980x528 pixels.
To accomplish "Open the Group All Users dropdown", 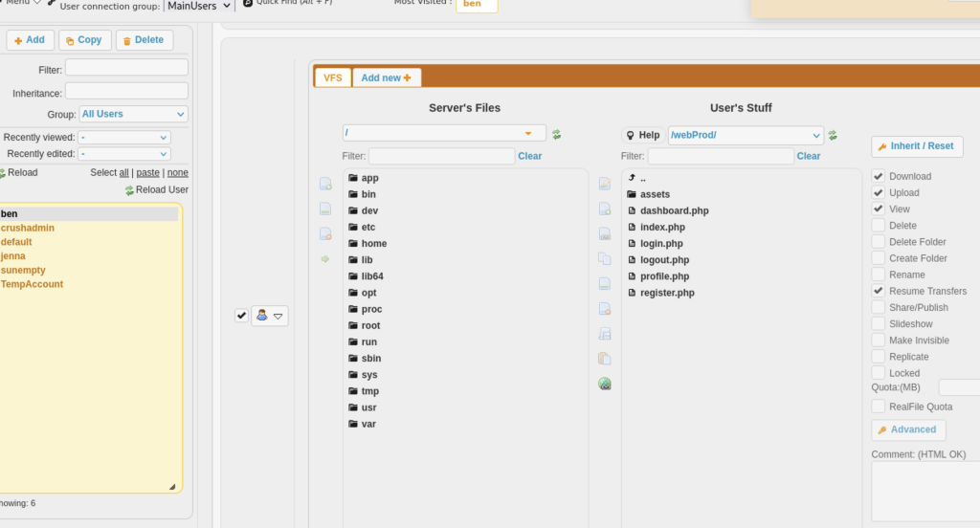I will coord(133,114).
